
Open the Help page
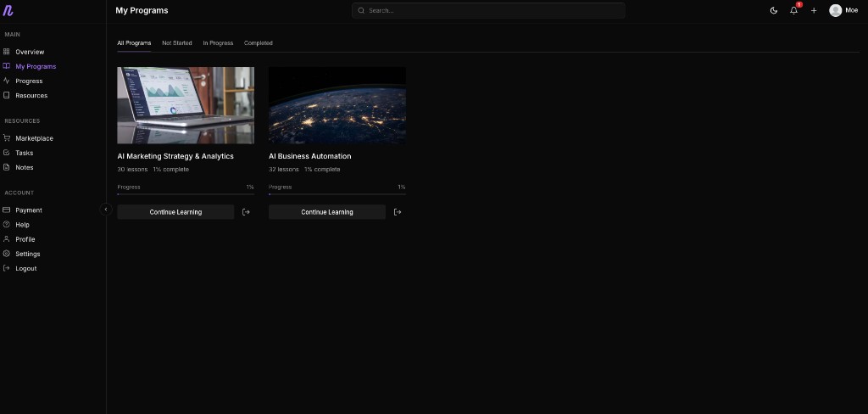tap(22, 225)
